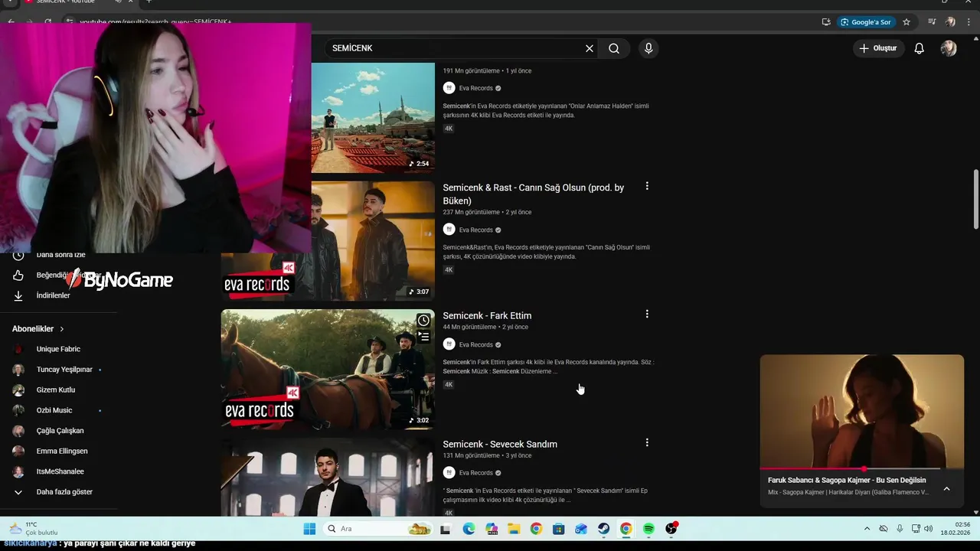Play the Canın Sağ Olsun thumbnail
This screenshot has width=980, height=551.
373,240
